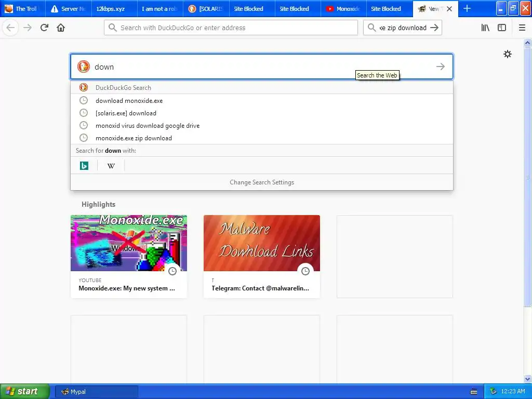Close the current New Tab tab
Image resolution: width=532 pixels, height=399 pixels.
pyautogui.click(x=449, y=9)
